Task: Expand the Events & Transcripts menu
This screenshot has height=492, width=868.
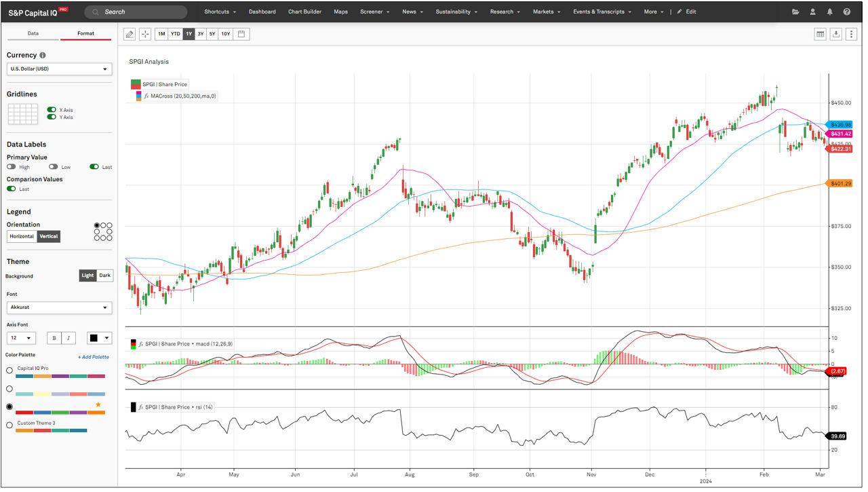Action: tap(602, 12)
